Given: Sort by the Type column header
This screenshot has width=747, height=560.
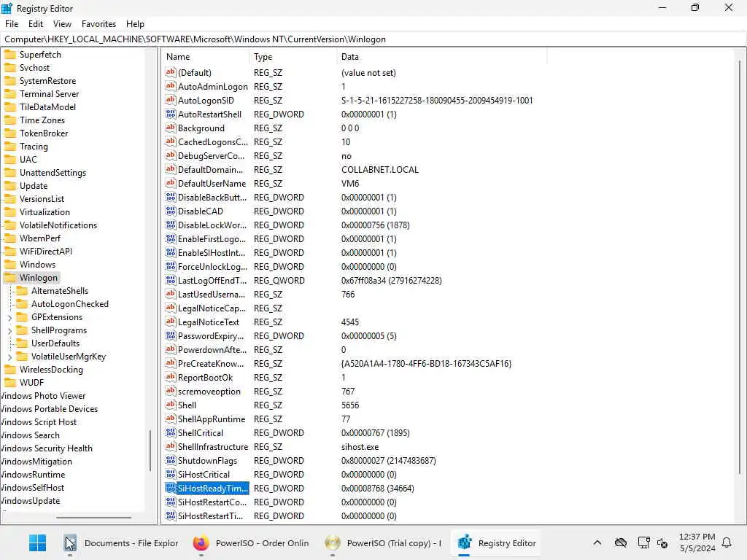Looking at the screenshot, I should coord(293,57).
